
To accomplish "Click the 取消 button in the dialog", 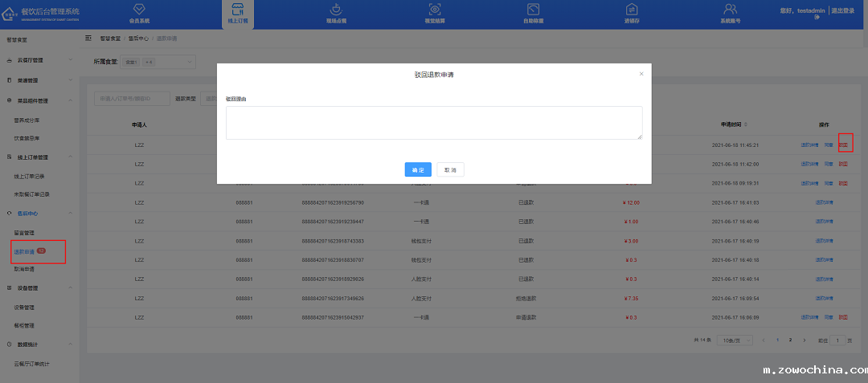I will tap(450, 170).
